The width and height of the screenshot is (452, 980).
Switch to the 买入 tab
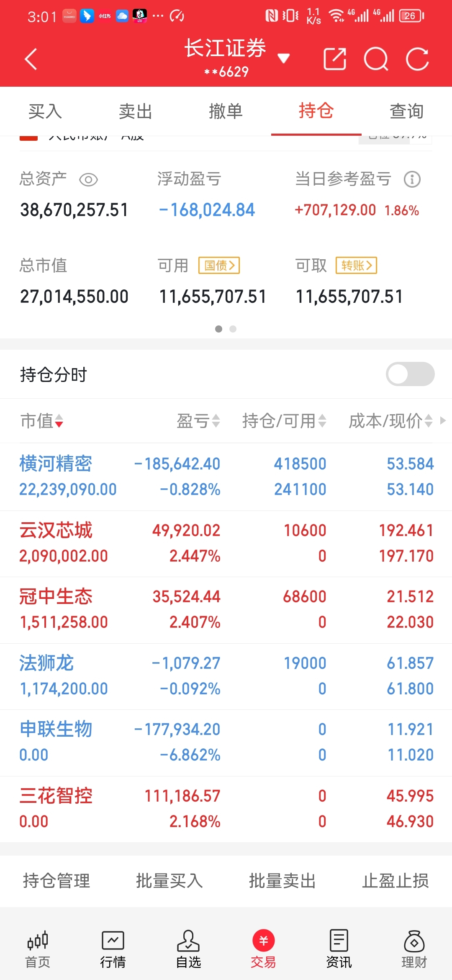(x=45, y=111)
